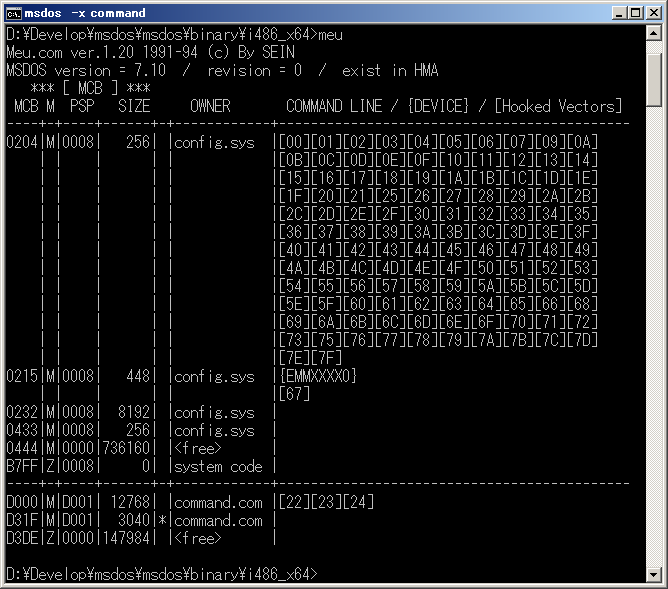Viewport: 668px width, 589px height.
Task: Click the 'system code' owner entry
Action: coord(218,466)
